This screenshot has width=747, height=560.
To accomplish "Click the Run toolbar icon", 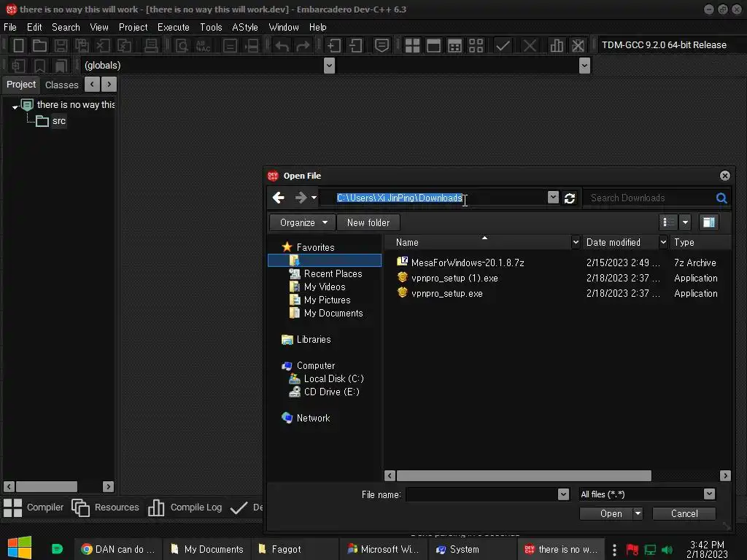I will [433, 46].
